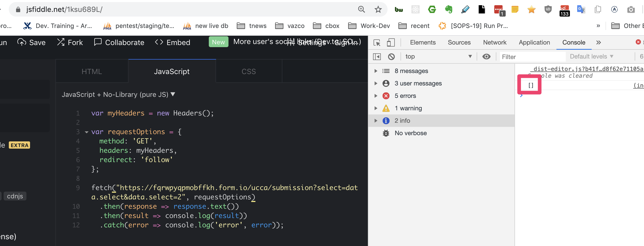Click the zoom magnifier in the address bar
This screenshot has width=644, height=246.
coord(362,9)
